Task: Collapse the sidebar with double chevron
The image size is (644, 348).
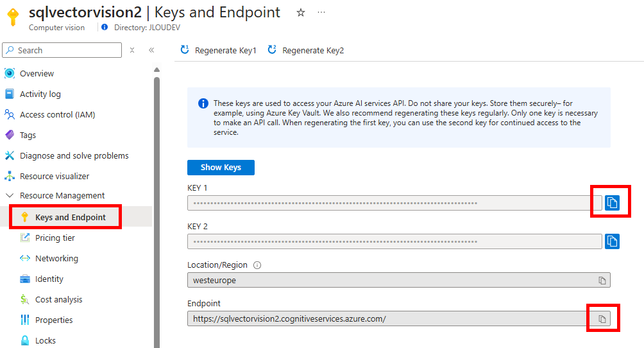Action: point(151,50)
